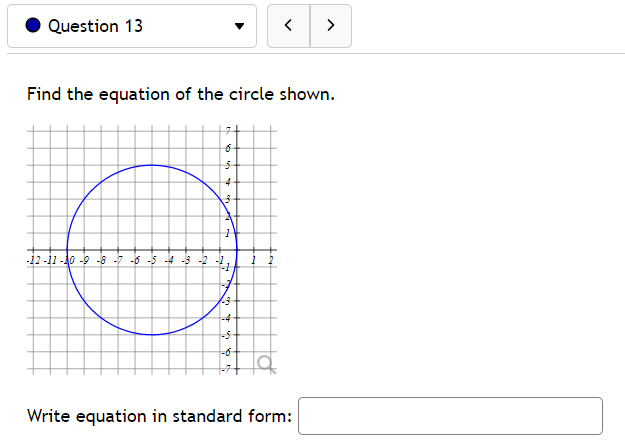The width and height of the screenshot is (625, 448).
Task: Click the blue status dot by Question 13
Action: [x=32, y=26]
